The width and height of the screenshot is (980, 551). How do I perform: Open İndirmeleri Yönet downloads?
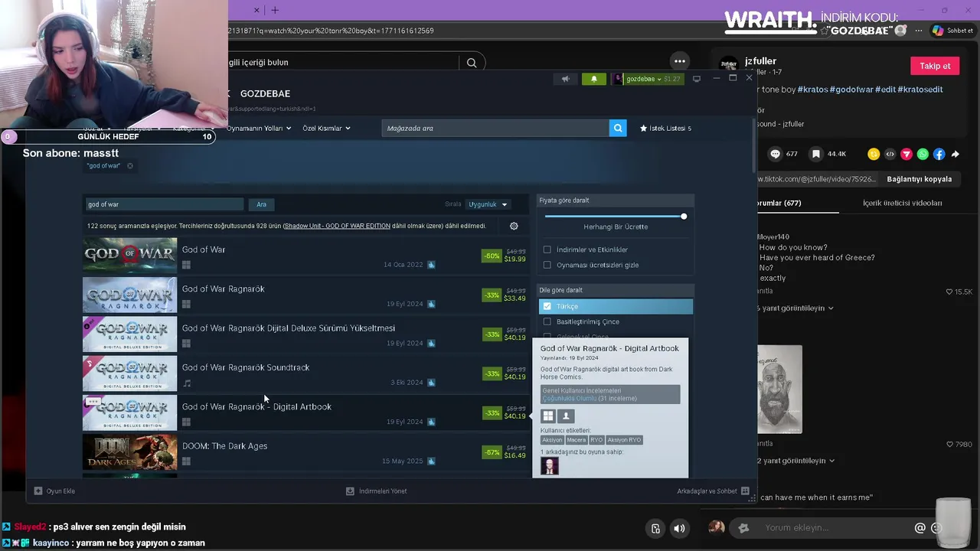(x=377, y=491)
